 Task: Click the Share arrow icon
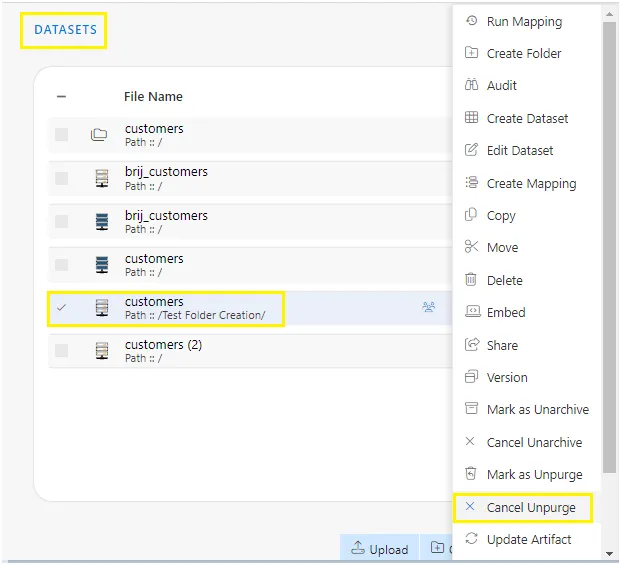click(471, 344)
